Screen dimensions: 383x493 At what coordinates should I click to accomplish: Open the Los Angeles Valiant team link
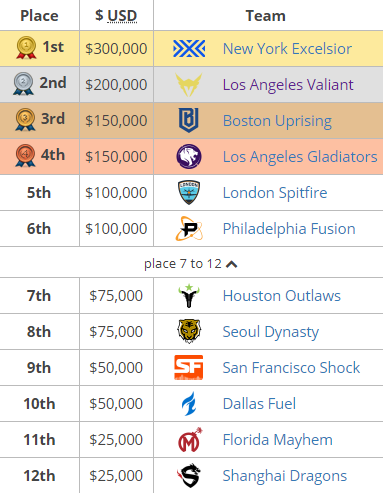(288, 85)
